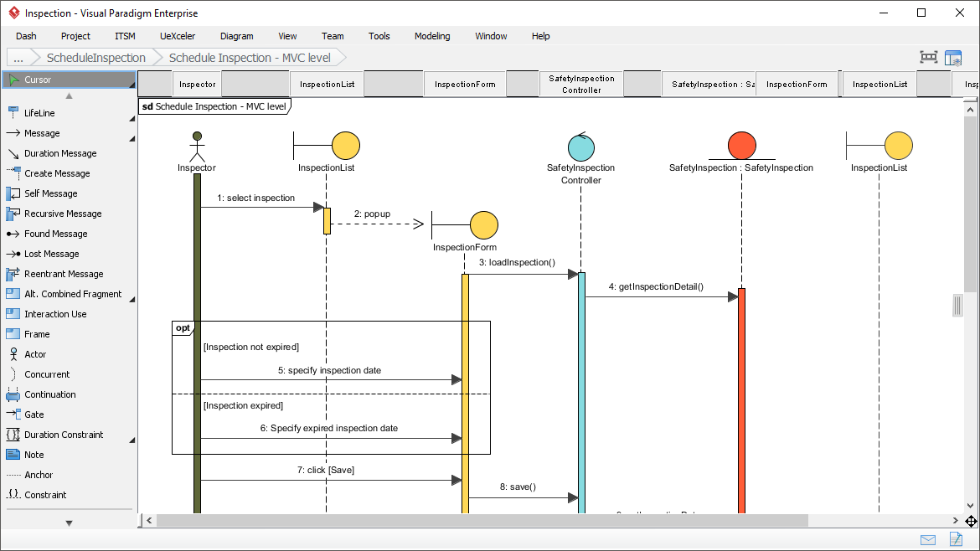
Task: Activate the Cursor tool button
Action: [x=67, y=80]
